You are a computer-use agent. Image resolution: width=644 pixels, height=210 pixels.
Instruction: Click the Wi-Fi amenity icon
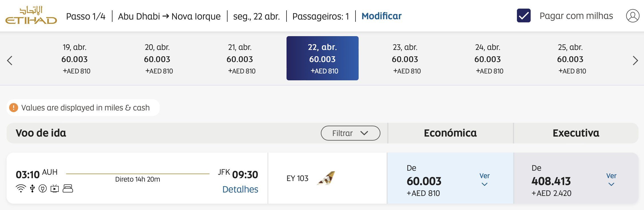[x=21, y=188]
